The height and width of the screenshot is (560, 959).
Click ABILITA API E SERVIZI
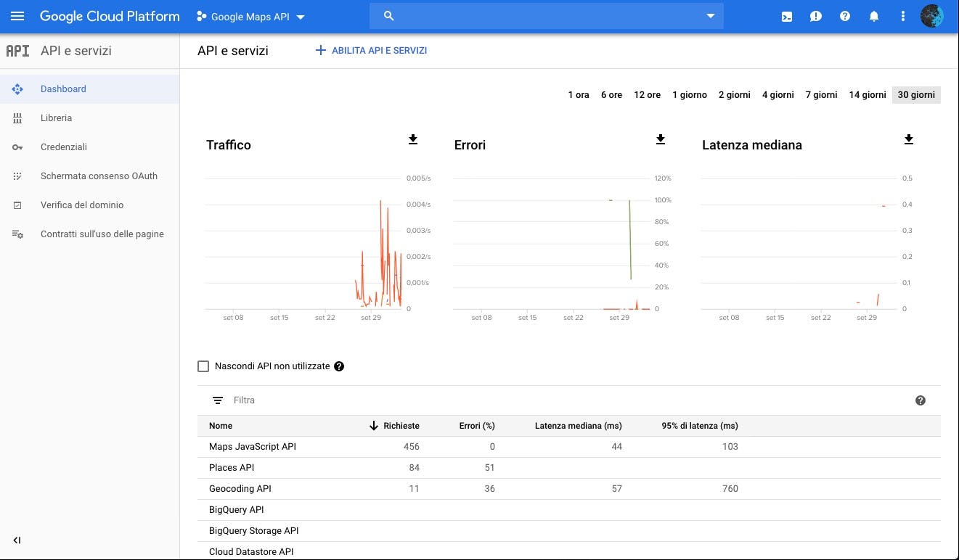click(x=370, y=50)
